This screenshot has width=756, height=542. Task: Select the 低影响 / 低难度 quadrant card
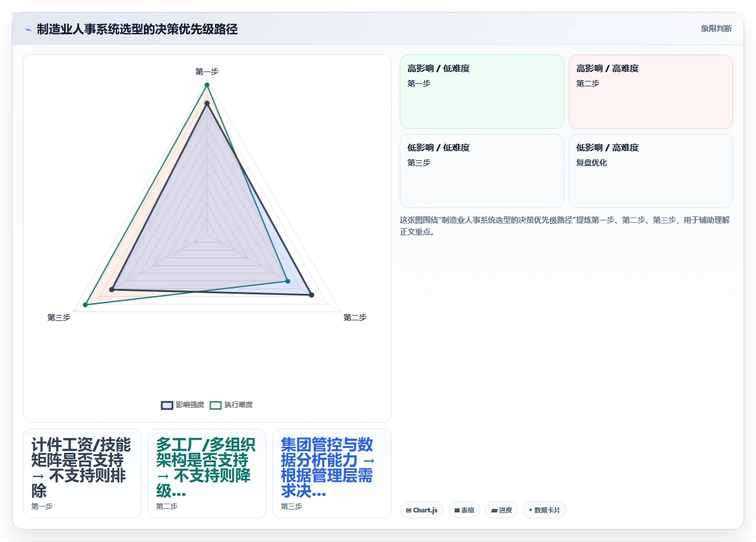[x=482, y=171]
